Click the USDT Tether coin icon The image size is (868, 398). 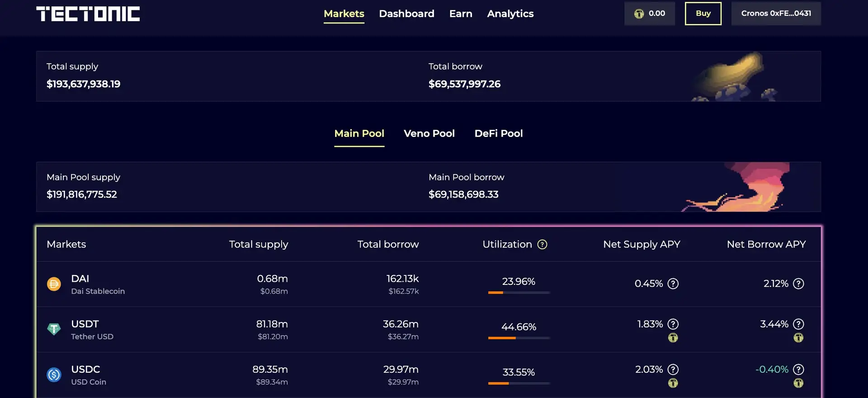coord(54,329)
